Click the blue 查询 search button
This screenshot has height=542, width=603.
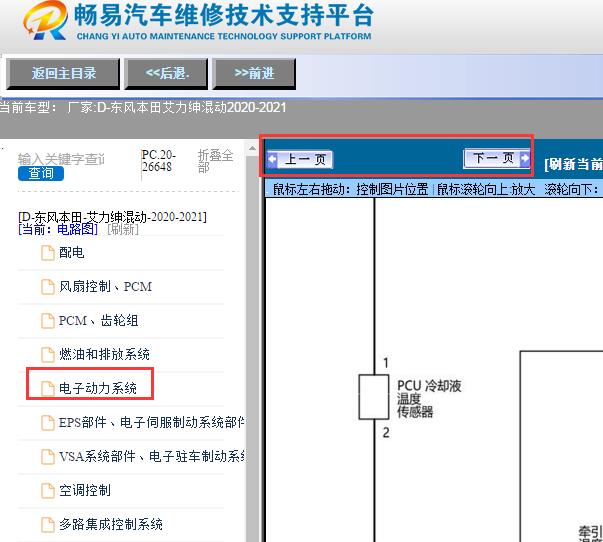pos(41,173)
